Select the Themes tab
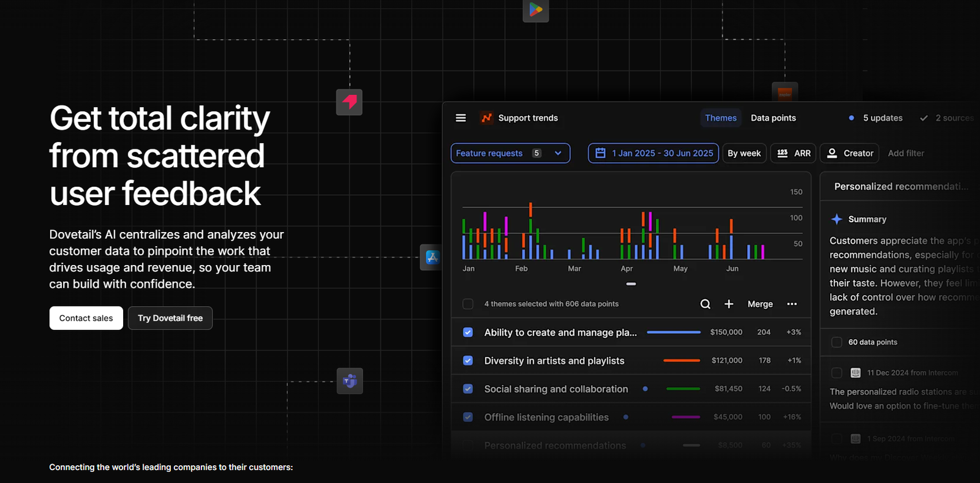The image size is (980, 483). [x=720, y=118]
